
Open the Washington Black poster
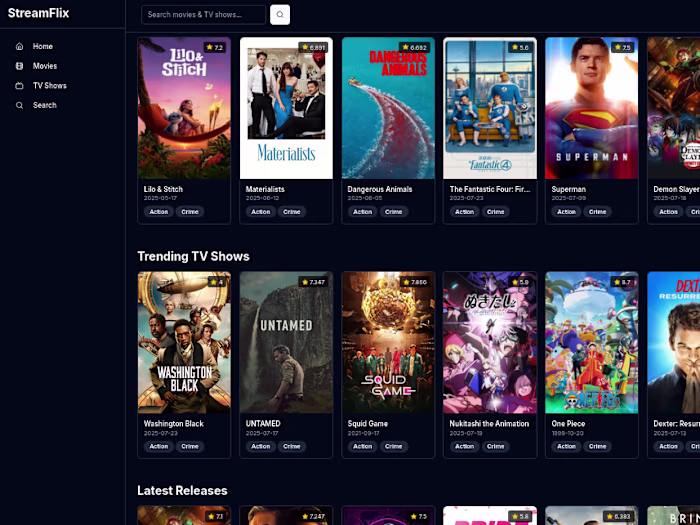point(184,342)
